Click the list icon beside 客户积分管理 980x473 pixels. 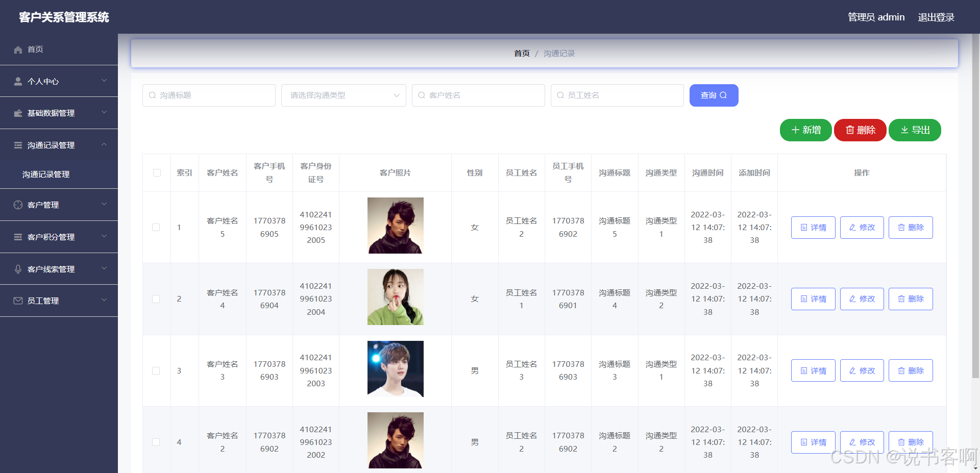tap(18, 237)
